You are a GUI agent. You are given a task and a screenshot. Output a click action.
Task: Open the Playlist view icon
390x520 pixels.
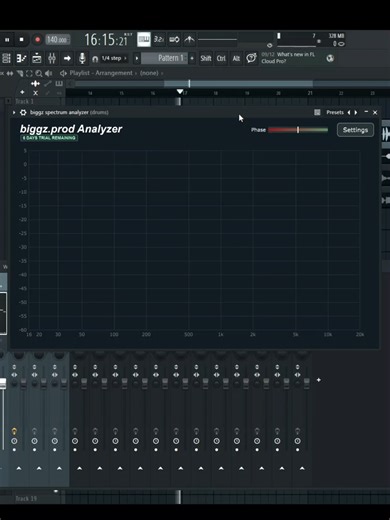6,58
